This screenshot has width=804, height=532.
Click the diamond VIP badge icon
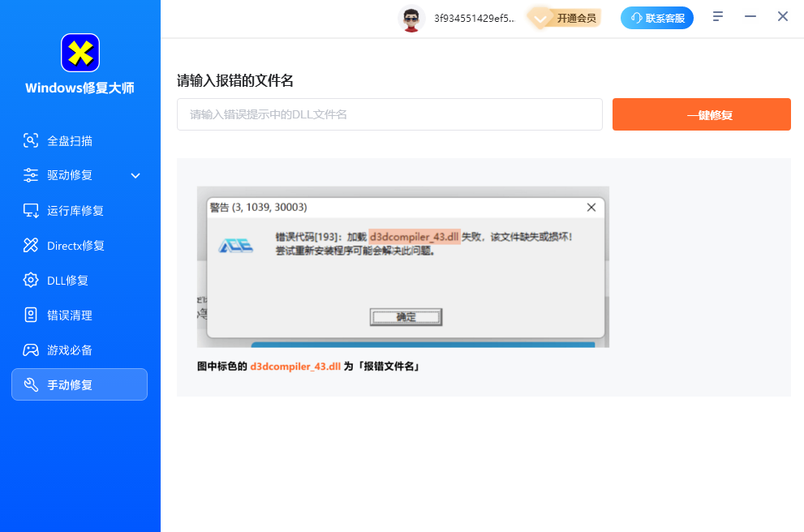(540, 19)
